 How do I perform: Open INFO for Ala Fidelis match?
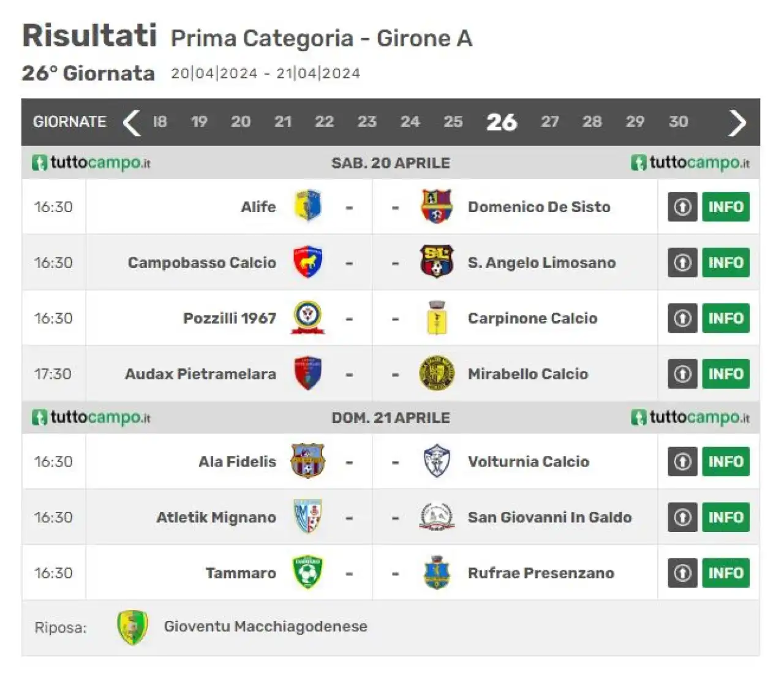coord(726,462)
